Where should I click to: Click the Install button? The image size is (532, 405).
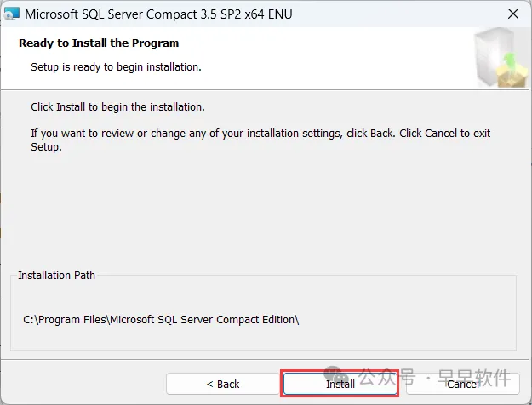(x=340, y=384)
